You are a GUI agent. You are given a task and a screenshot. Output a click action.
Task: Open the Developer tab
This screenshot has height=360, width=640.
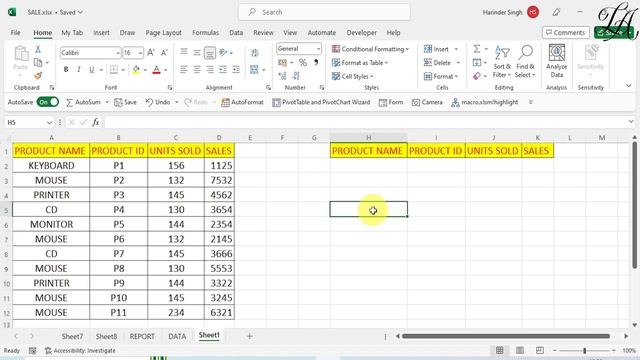pos(362,33)
